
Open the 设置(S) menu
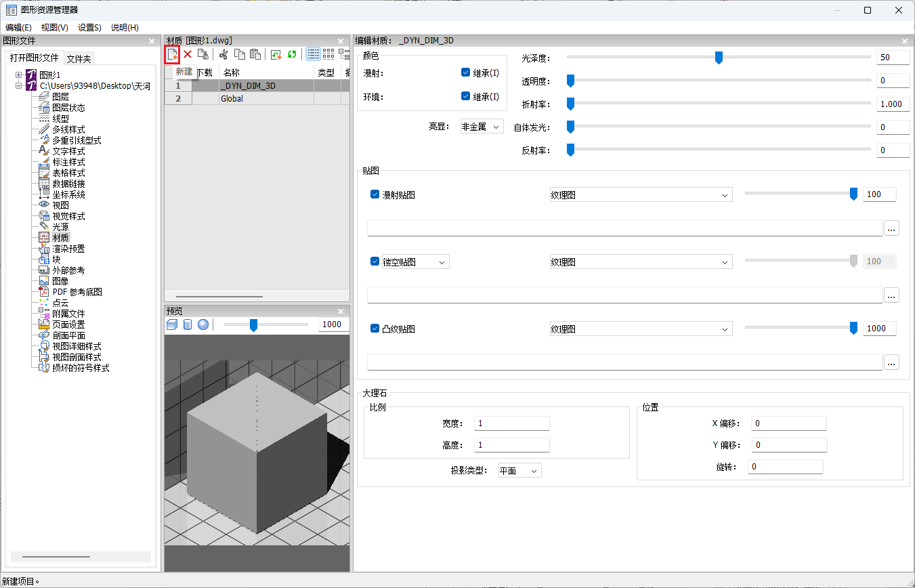(x=89, y=28)
